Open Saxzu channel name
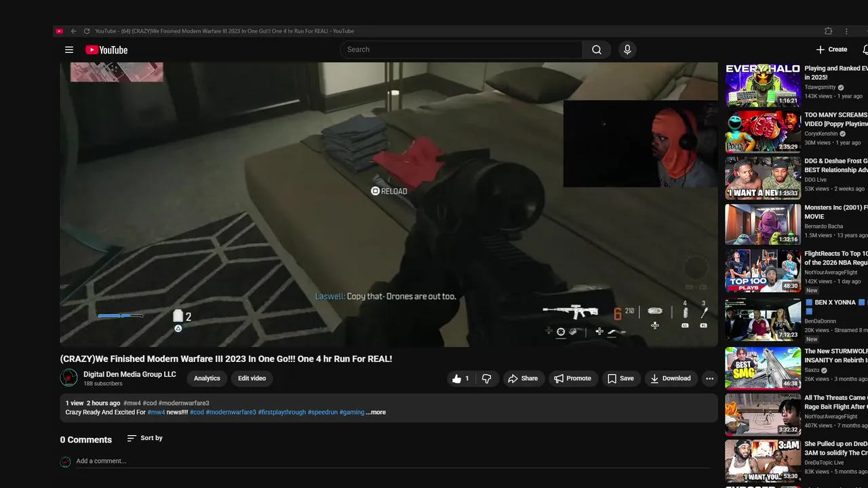The image size is (868, 488). pyautogui.click(x=812, y=370)
